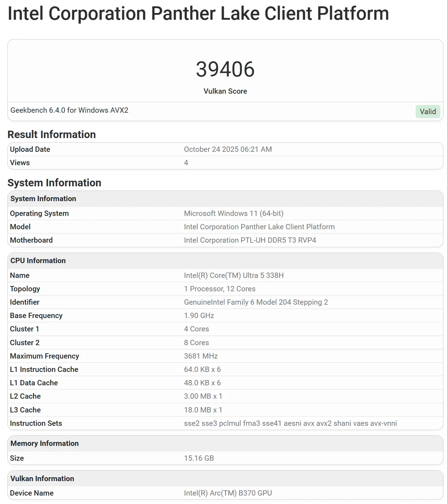The width and height of the screenshot is (447, 504).
Task: Click the Views count value
Action: tap(186, 163)
